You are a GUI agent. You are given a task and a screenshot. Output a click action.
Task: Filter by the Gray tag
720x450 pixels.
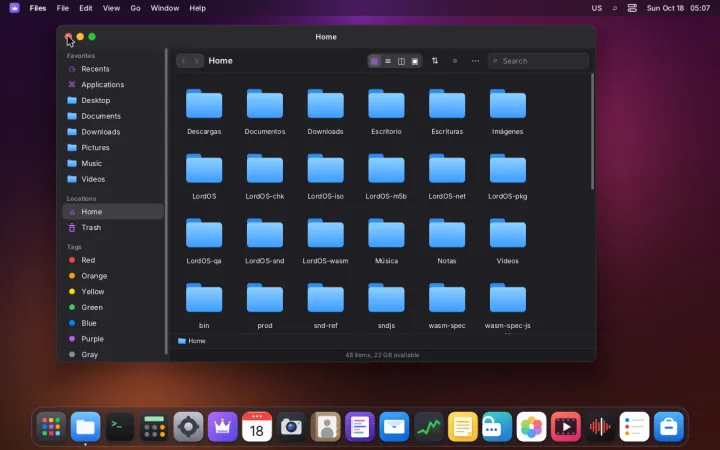112,354
